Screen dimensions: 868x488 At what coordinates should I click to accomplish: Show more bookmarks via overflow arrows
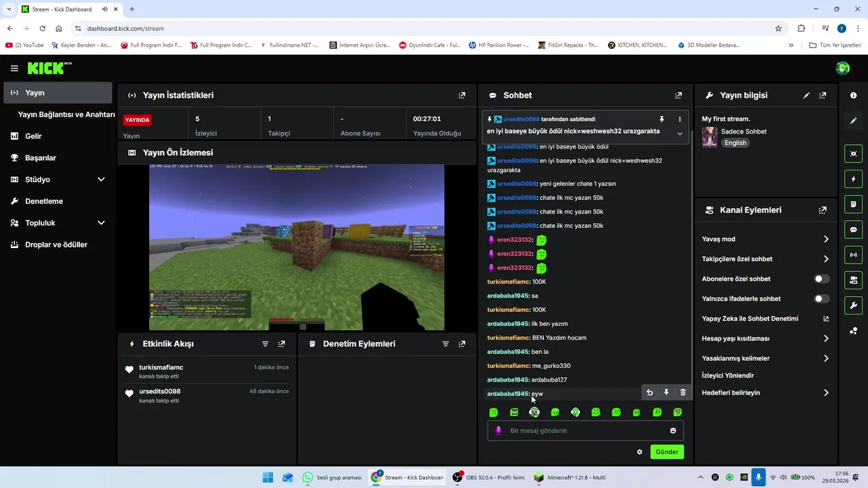tap(791, 45)
